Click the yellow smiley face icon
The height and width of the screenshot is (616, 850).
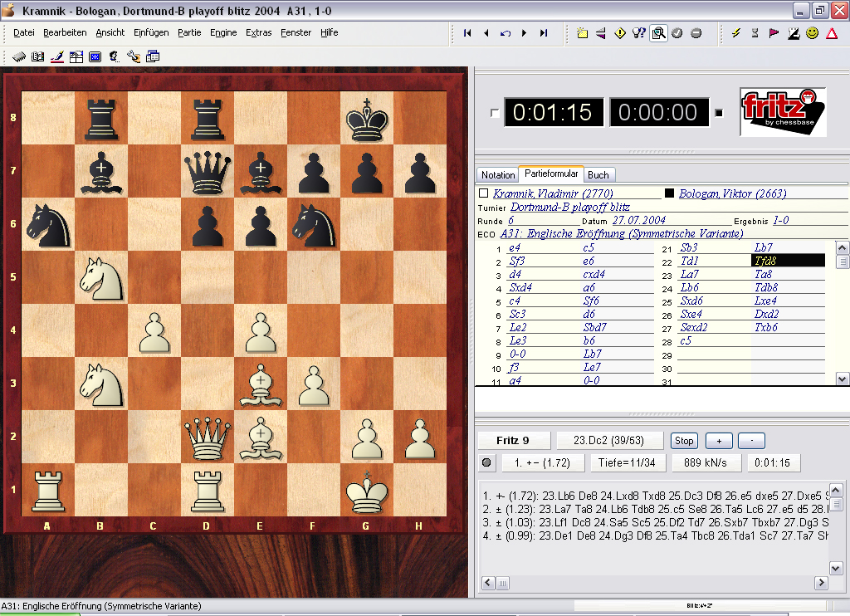point(812,33)
